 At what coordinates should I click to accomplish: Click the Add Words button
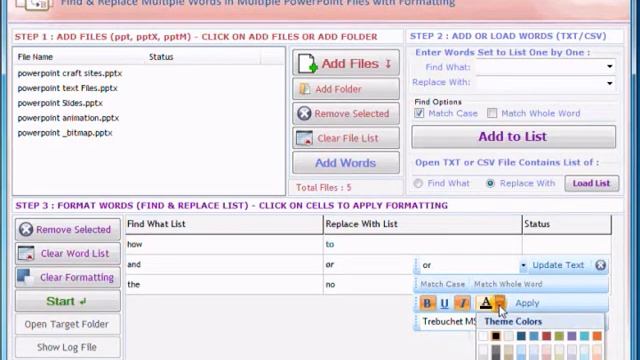coord(346,163)
